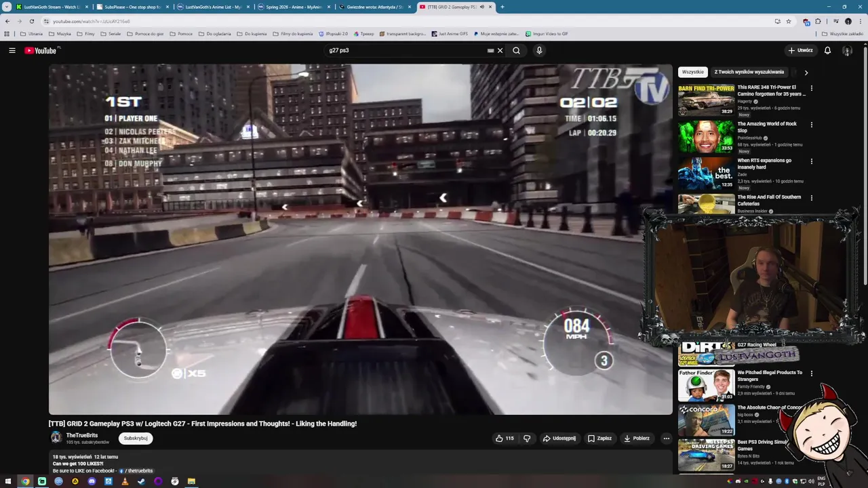Click the Utwórz create button
The image size is (868, 488).
pos(800,50)
